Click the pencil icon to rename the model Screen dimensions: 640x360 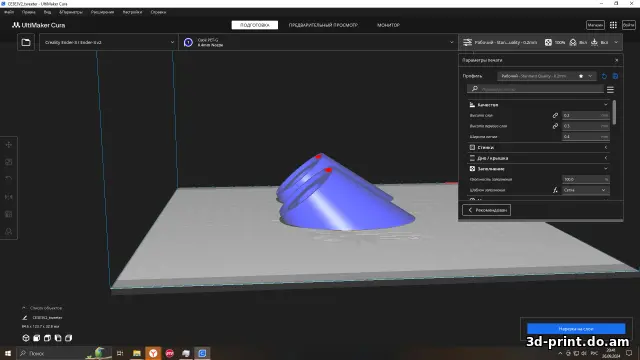coord(25,318)
